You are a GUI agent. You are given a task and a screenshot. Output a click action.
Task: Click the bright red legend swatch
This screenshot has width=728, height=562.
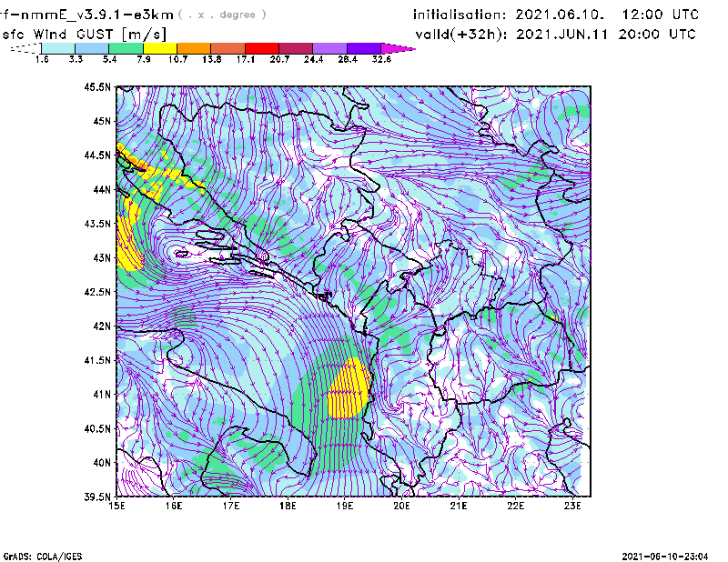point(262,48)
